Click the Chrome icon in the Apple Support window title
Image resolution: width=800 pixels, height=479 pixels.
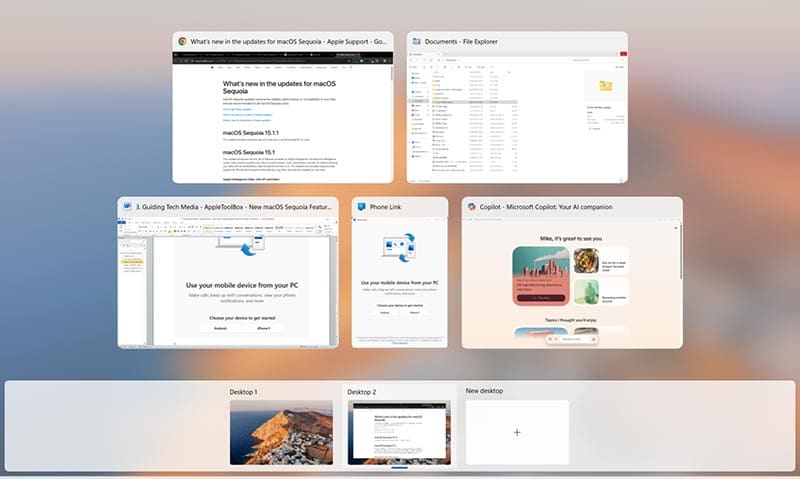pos(182,41)
